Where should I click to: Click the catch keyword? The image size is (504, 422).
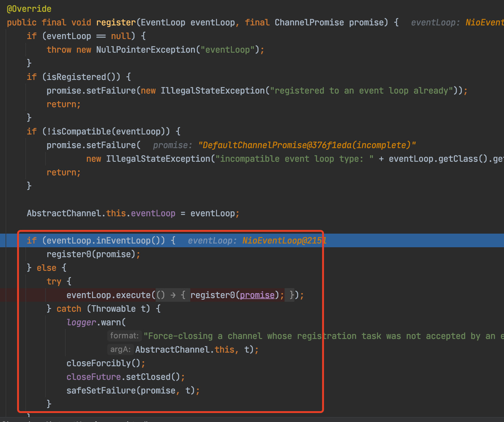point(69,309)
